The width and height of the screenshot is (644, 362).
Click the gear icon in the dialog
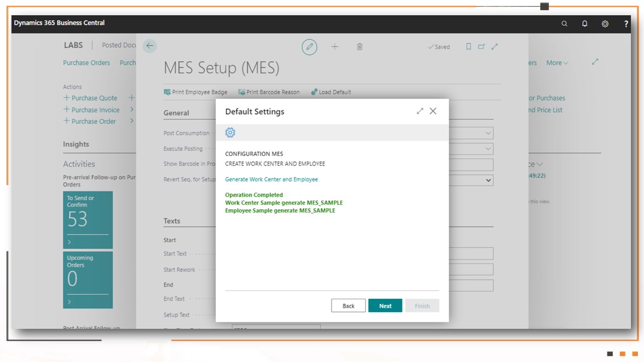tap(230, 133)
